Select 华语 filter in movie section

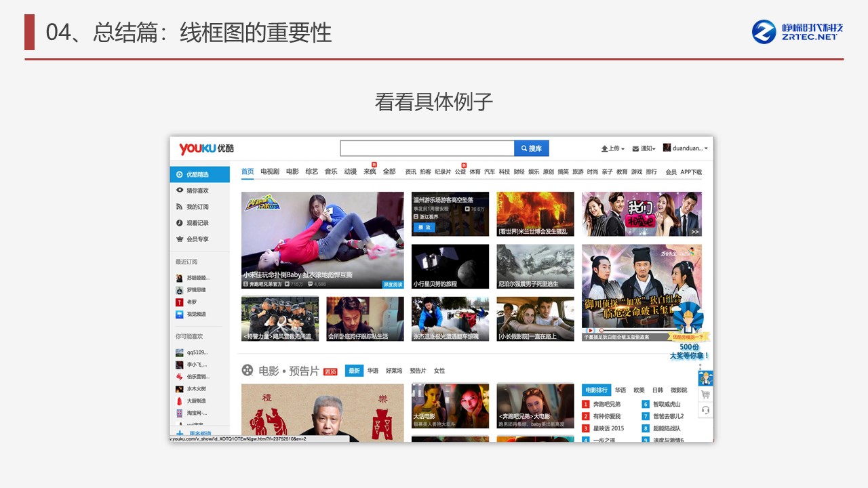[373, 371]
